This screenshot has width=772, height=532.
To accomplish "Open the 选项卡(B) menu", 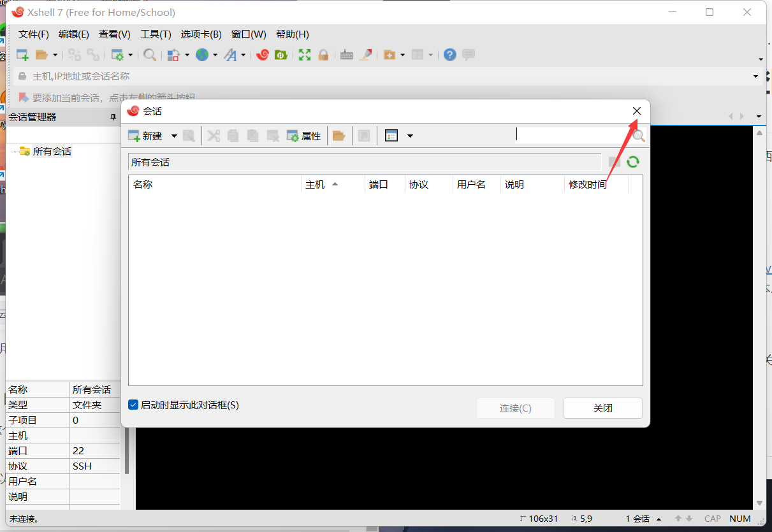I will tap(201, 34).
